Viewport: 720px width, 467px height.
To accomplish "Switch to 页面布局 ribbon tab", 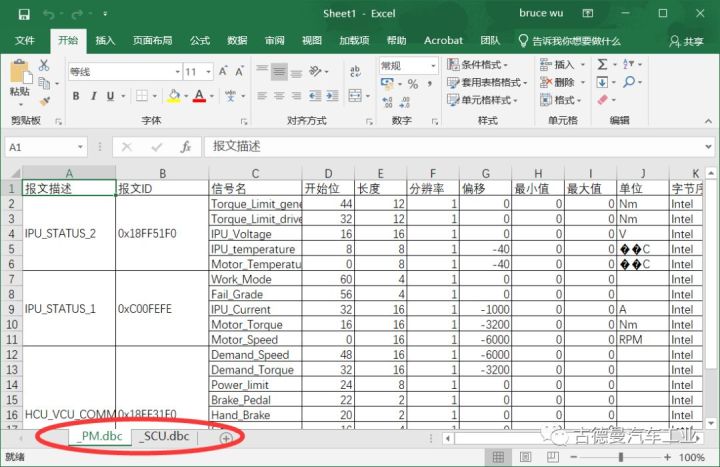I will tap(152, 41).
